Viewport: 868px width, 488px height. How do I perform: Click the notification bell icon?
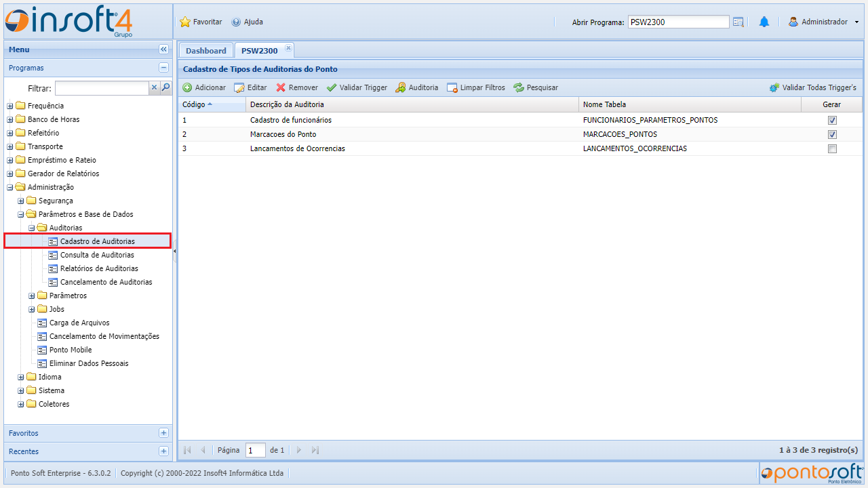click(764, 22)
